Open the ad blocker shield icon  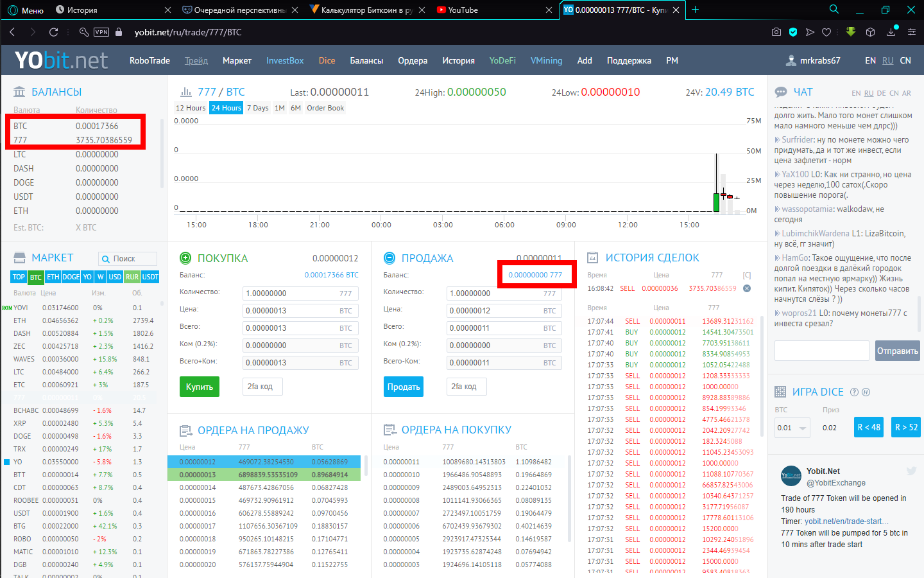pyautogui.click(x=793, y=31)
